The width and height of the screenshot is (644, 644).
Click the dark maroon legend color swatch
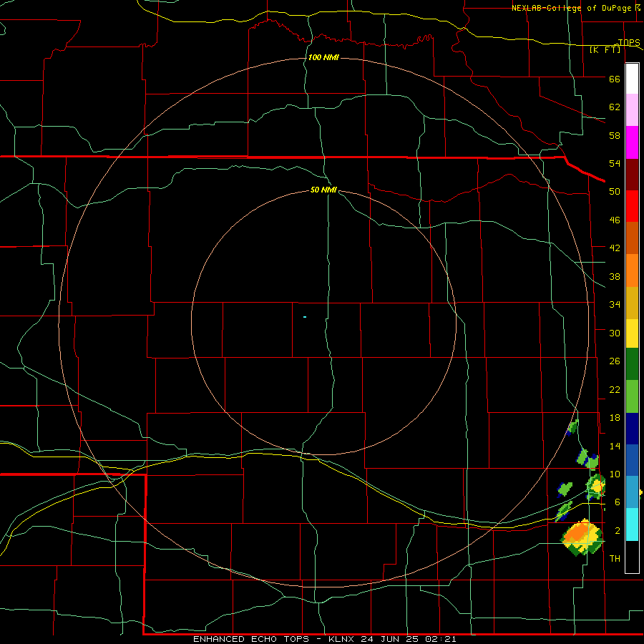[632, 175]
